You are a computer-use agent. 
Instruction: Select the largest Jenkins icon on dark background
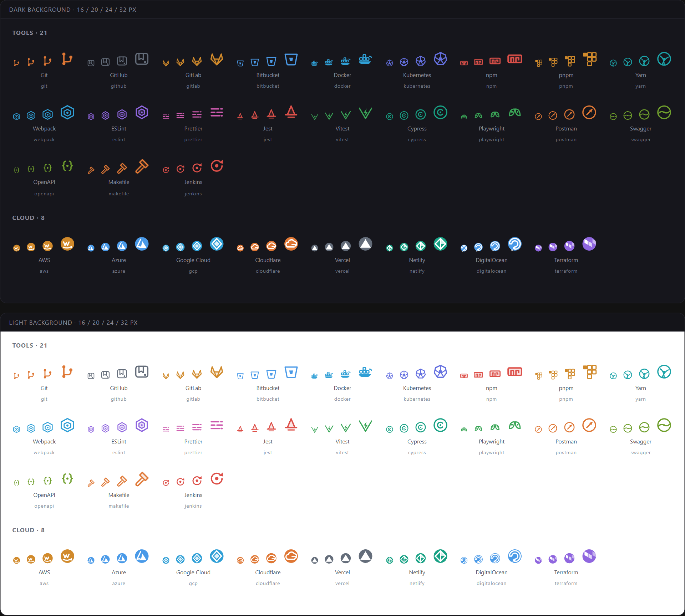[x=217, y=166]
